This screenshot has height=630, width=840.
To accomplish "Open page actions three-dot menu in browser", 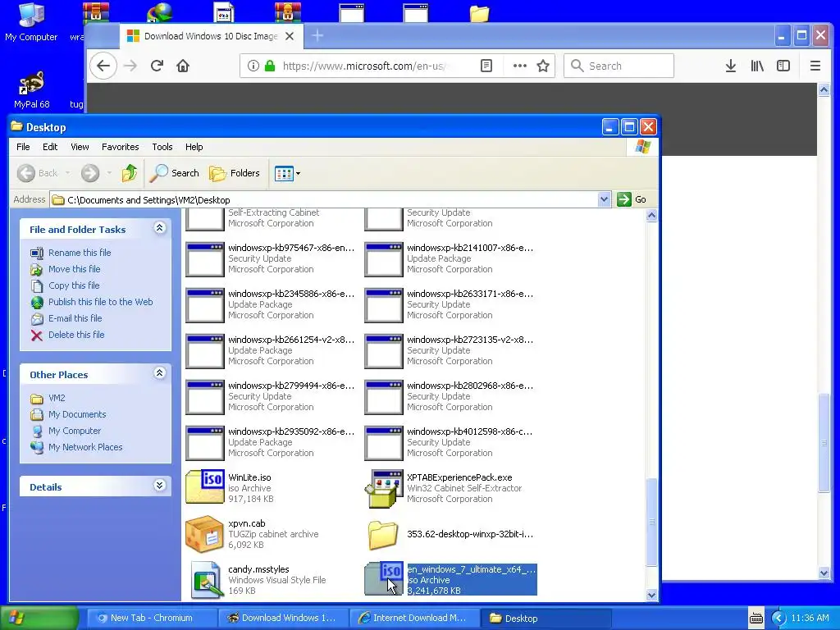I will click(x=519, y=66).
